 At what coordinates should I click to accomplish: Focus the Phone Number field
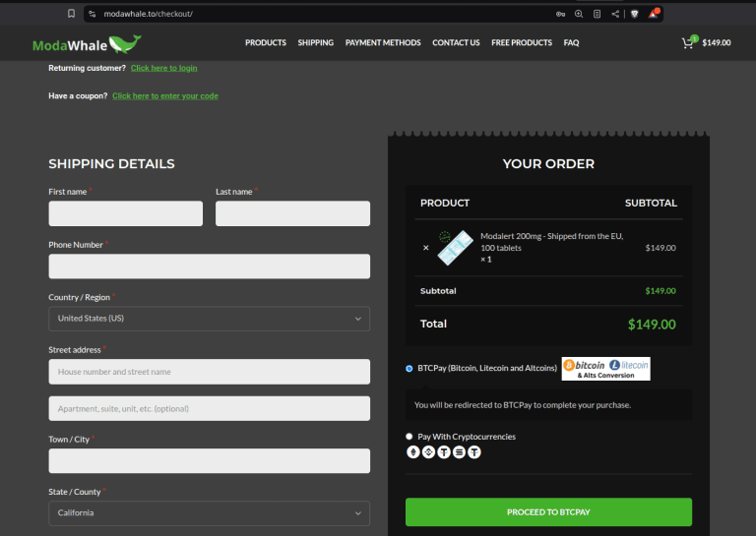click(210, 267)
